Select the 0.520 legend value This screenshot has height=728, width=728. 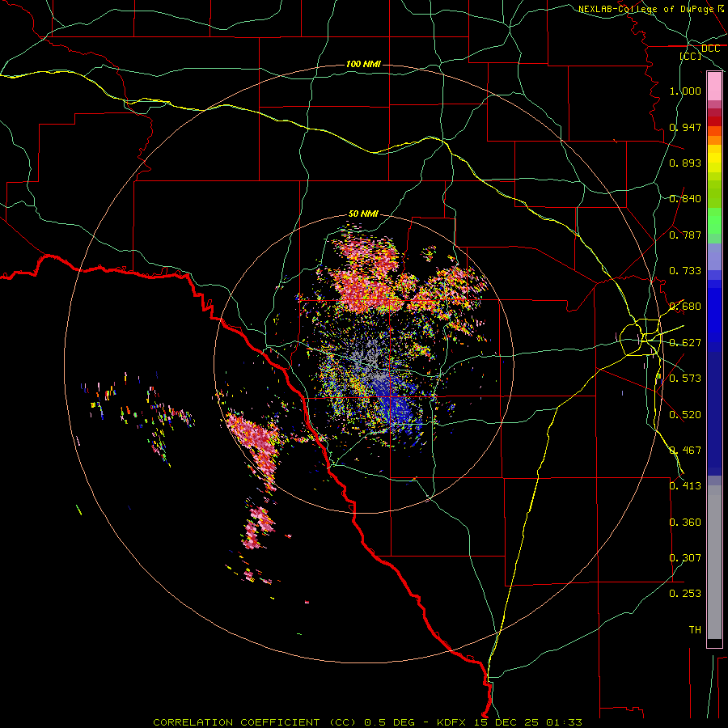[x=685, y=415]
